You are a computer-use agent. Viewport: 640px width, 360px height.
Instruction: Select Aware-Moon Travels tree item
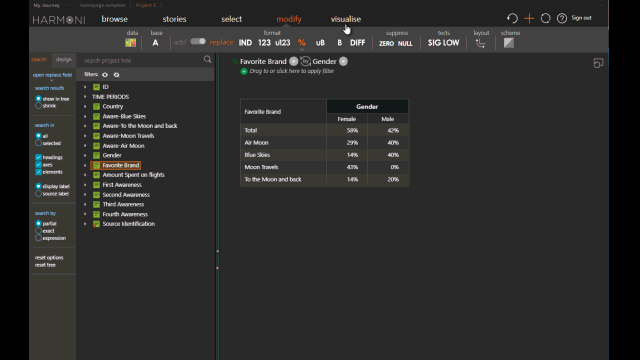128,136
